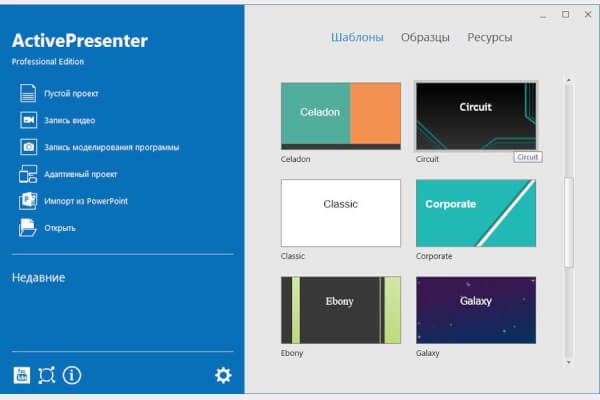Minimize the ActivePresenter window
The height and width of the screenshot is (400, 600).
click(543, 16)
